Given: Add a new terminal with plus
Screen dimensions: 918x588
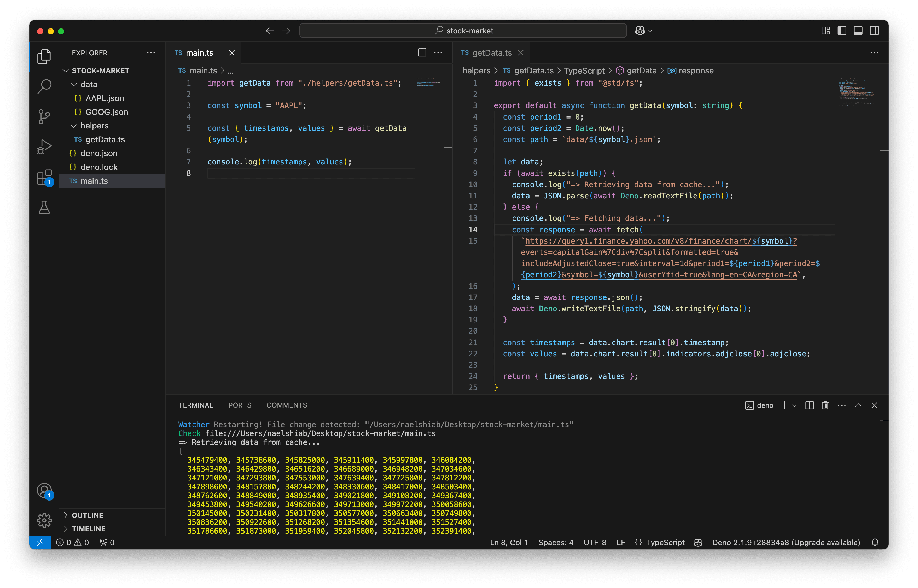Looking at the screenshot, I should pyautogui.click(x=784, y=405).
